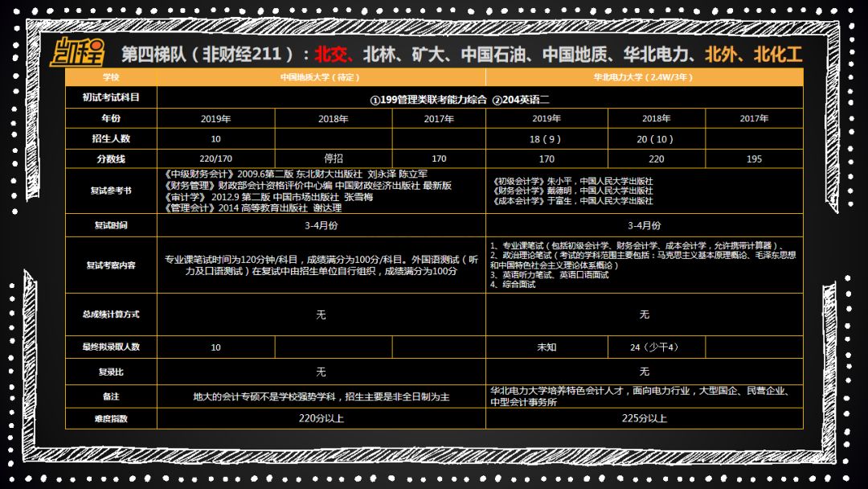Click 中国石油 in the title
The width and height of the screenshot is (868, 489).
tap(493, 54)
